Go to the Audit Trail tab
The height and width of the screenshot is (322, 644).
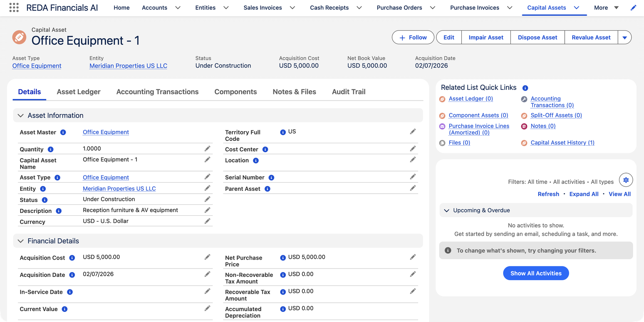click(349, 92)
